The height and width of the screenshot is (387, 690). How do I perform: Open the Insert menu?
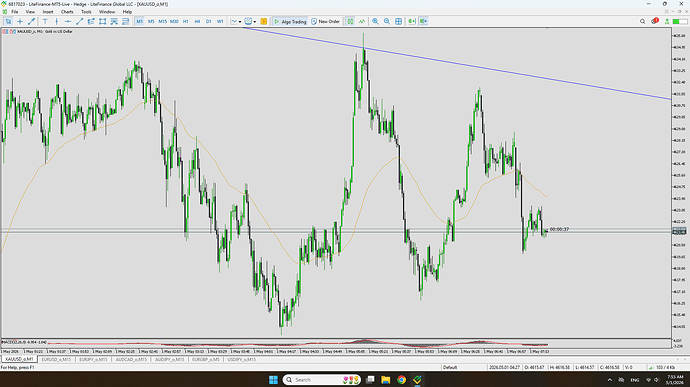[48, 12]
